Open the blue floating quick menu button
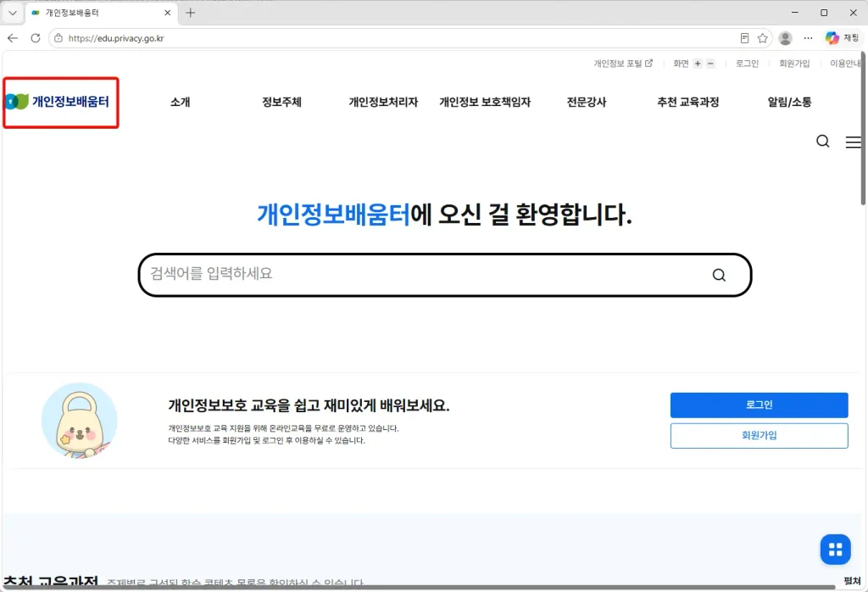This screenshot has height=592, width=868. pyautogui.click(x=835, y=550)
